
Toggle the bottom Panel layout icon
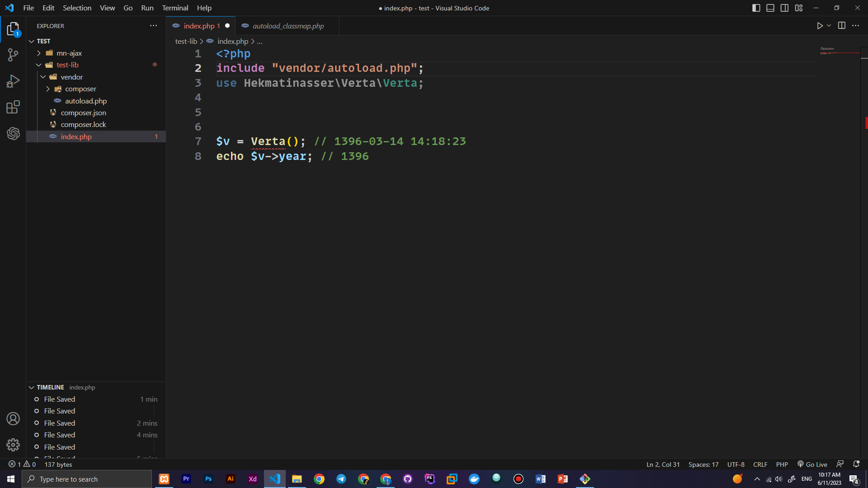[770, 8]
